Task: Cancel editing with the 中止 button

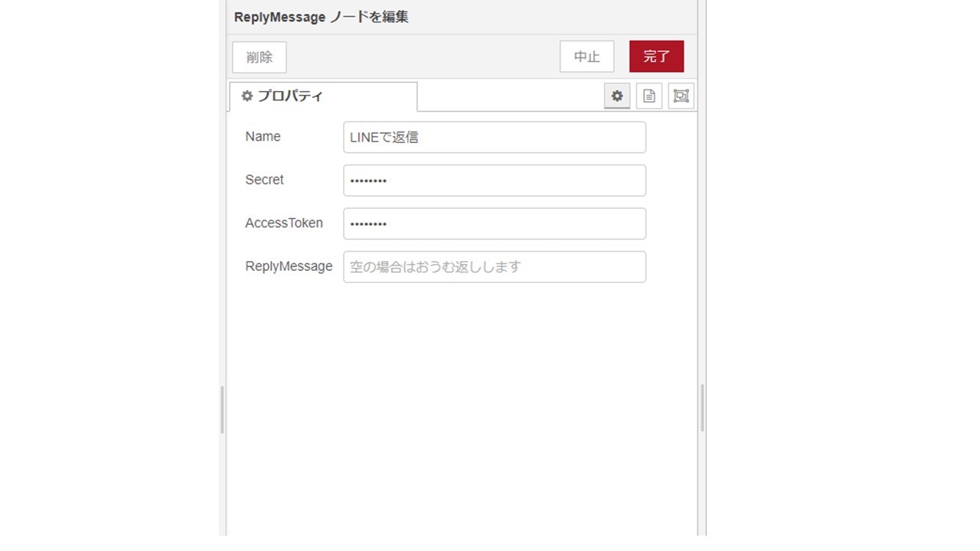Action: [x=586, y=56]
